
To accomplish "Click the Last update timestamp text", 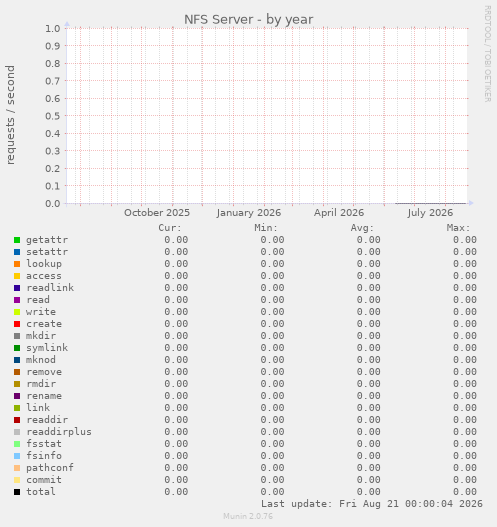I will [372, 504].
